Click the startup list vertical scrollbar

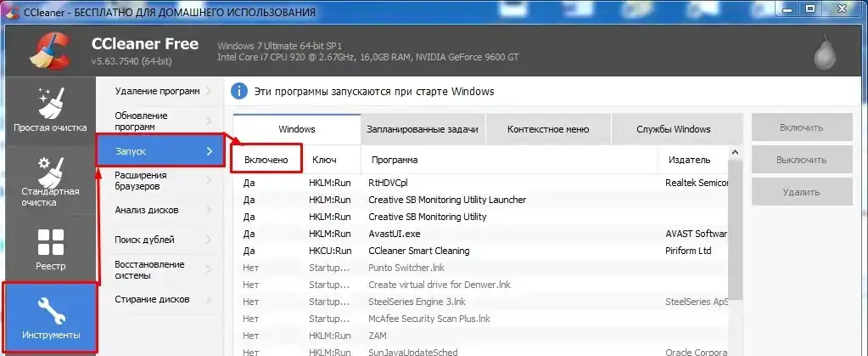tap(735, 230)
